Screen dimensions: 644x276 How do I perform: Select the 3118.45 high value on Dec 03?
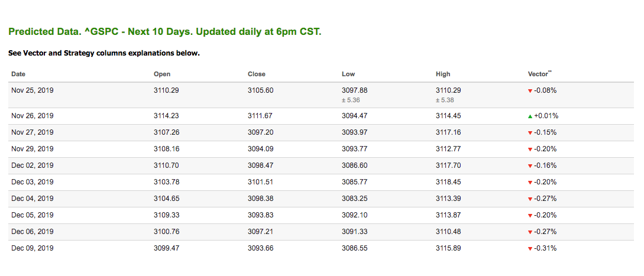[448, 182]
